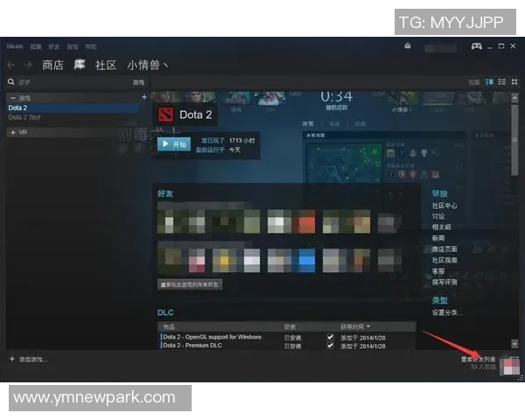
Task: Click the 物品 column header
Action: [x=169, y=326]
